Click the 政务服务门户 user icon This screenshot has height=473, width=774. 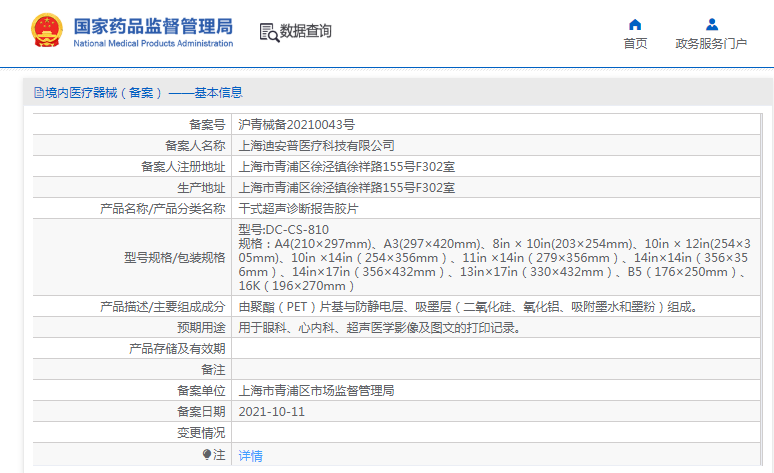(x=712, y=24)
